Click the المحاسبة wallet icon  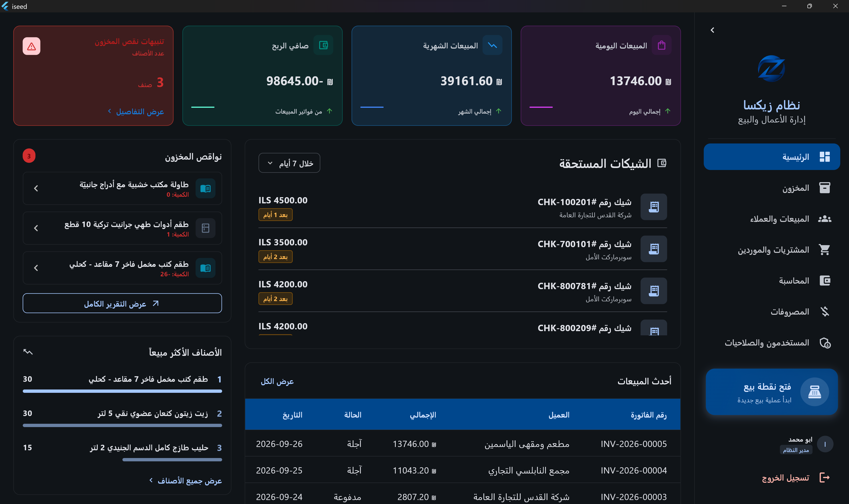pyautogui.click(x=824, y=281)
